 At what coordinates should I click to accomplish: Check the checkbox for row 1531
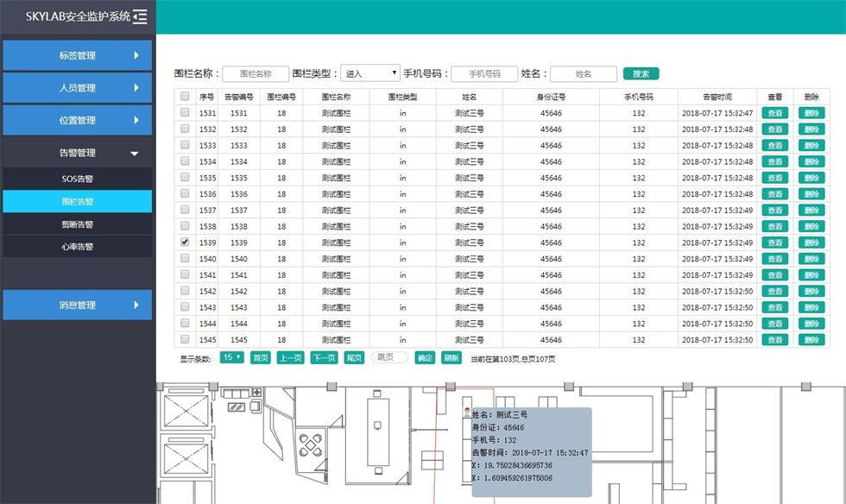click(186, 111)
